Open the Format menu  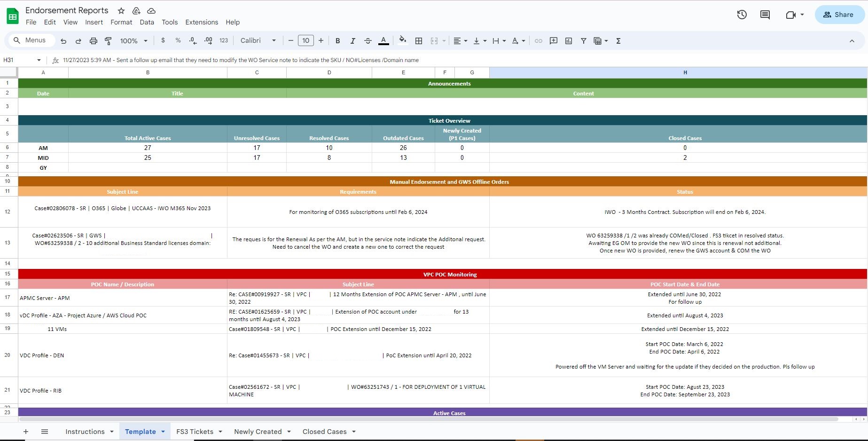[x=121, y=22]
